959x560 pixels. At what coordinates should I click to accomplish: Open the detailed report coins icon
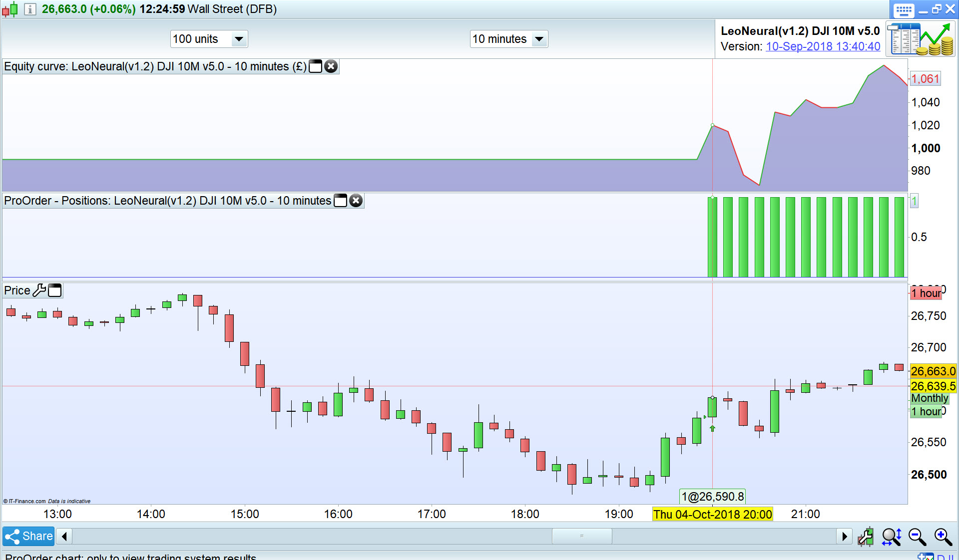point(921,39)
